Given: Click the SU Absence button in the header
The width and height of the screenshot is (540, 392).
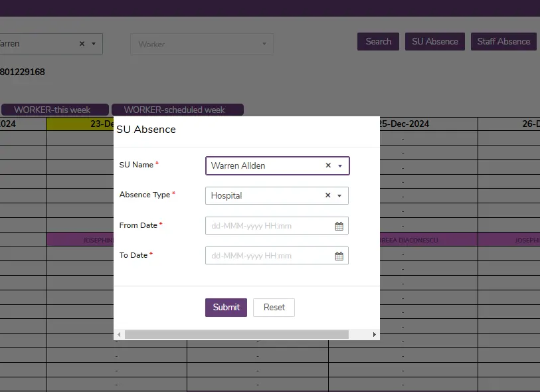Looking at the screenshot, I should click(434, 41).
